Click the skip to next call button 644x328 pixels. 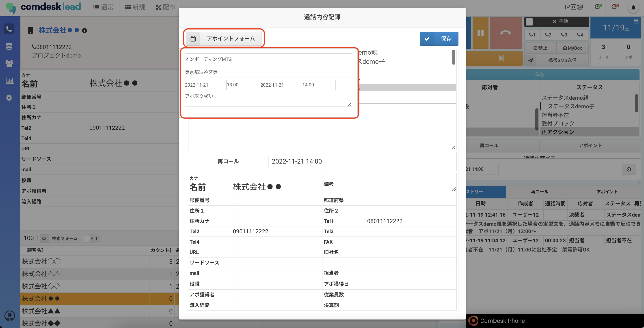tap(501, 58)
